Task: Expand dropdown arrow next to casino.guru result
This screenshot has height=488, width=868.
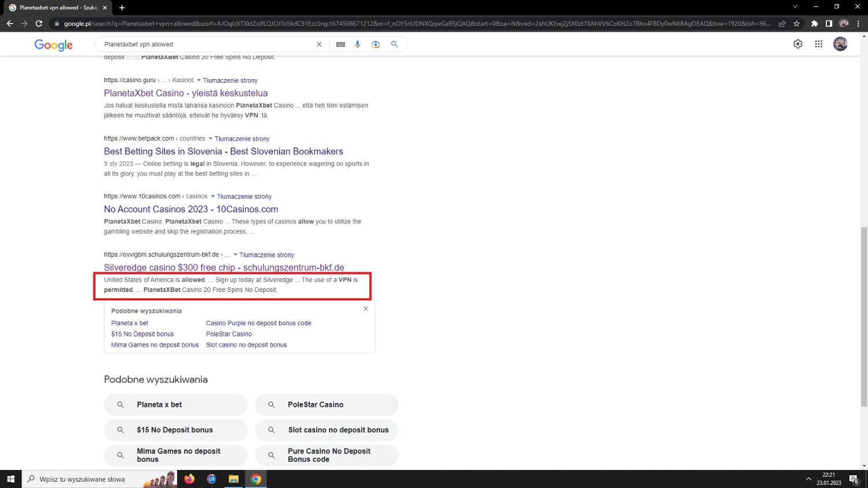Action: [199, 80]
